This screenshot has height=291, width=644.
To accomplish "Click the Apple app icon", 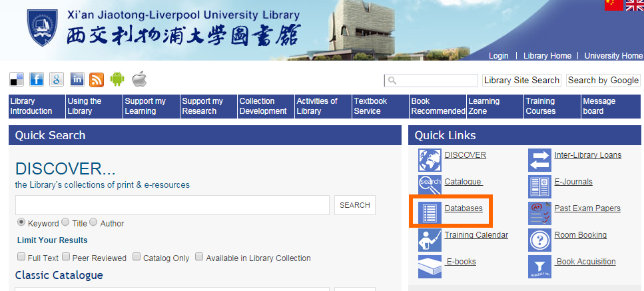I will (x=139, y=79).
